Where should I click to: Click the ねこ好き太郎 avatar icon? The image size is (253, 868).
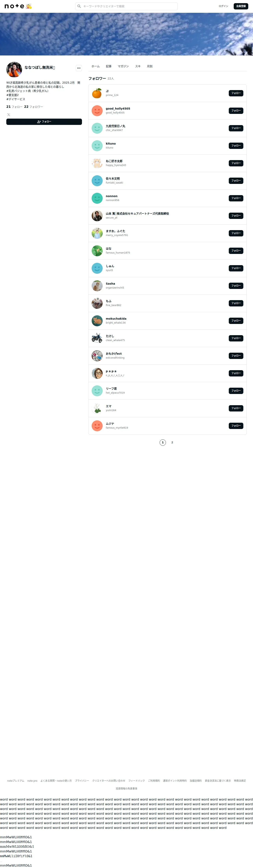[x=97, y=163]
